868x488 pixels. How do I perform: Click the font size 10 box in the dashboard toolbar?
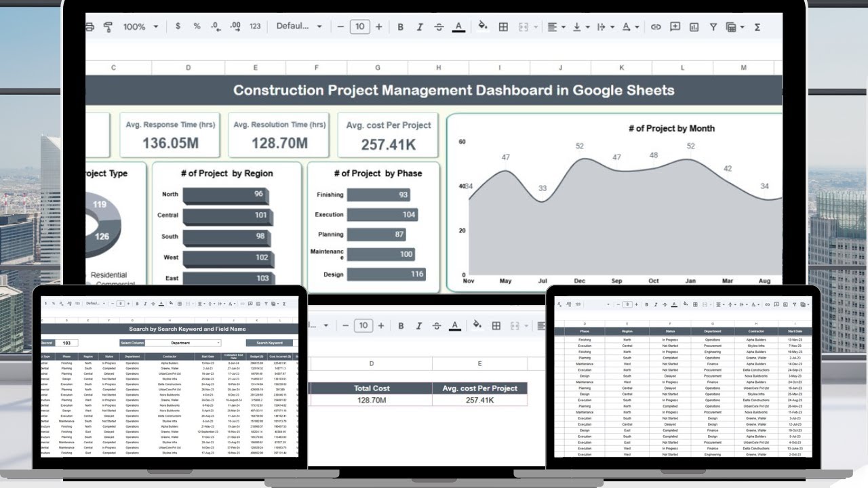tap(359, 26)
